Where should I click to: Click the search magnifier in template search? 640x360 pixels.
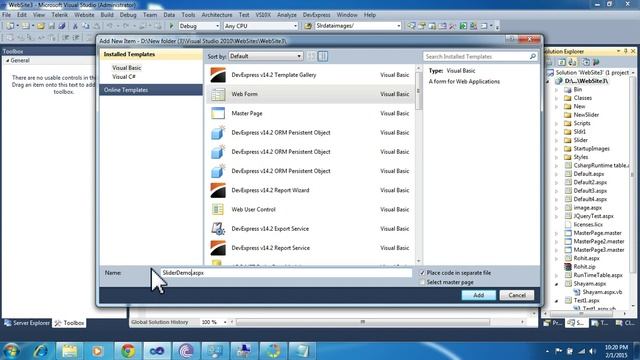pyautogui.click(x=532, y=56)
